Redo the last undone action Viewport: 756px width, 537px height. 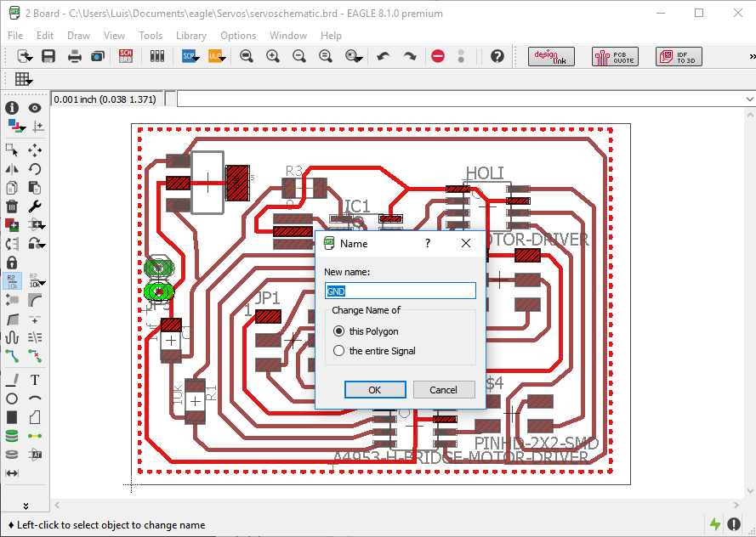point(410,56)
